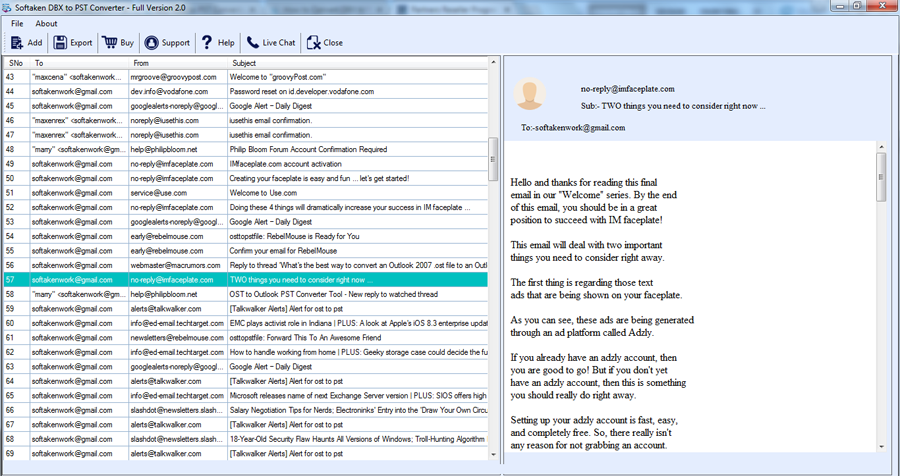Select Philip Bloom Forum Account Confirmation email
The width and height of the screenshot is (900, 476).
click(x=246, y=149)
